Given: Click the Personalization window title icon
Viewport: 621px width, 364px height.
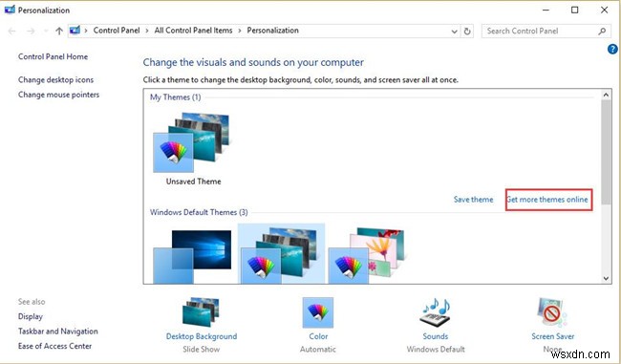Looking at the screenshot, I should click(x=10, y=10).
